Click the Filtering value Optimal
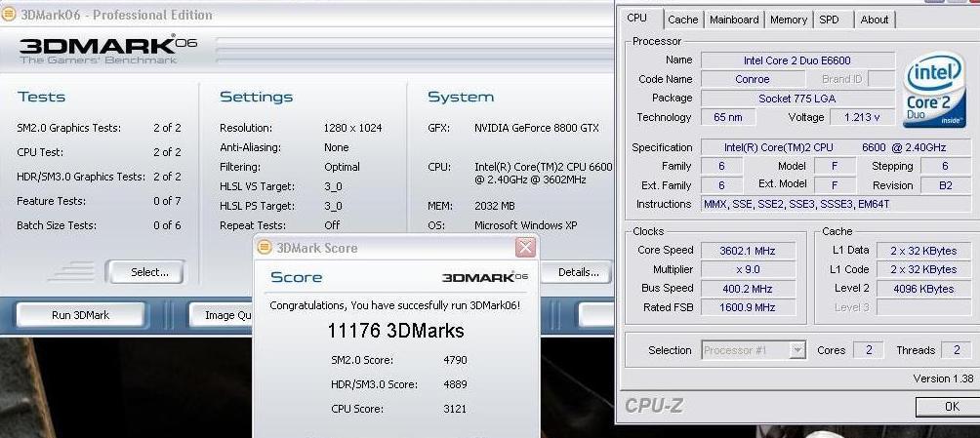980x438 pixels. pyautogui.click(x=342, y=167)
